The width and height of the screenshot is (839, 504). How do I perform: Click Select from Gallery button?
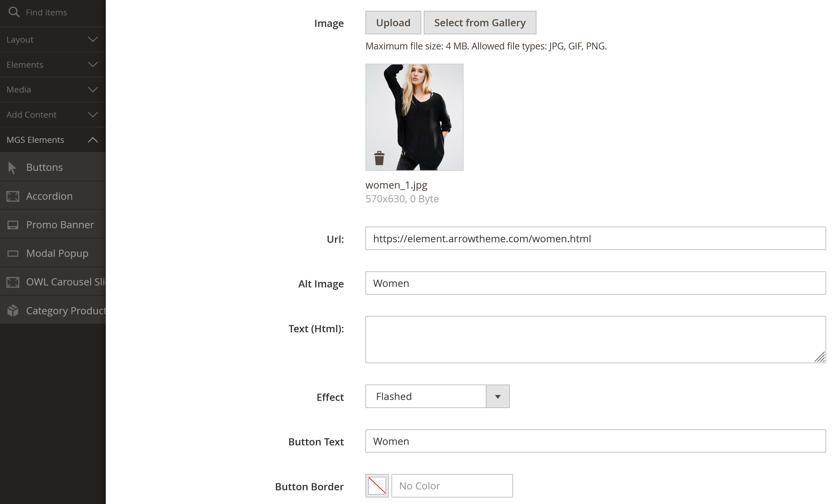(480, 23)
